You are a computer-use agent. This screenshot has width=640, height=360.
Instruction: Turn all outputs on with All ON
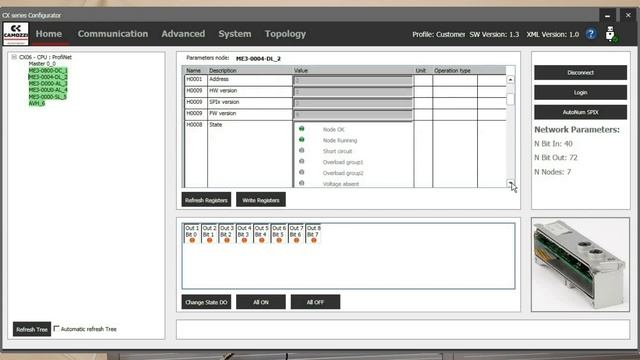click(261, 302)
